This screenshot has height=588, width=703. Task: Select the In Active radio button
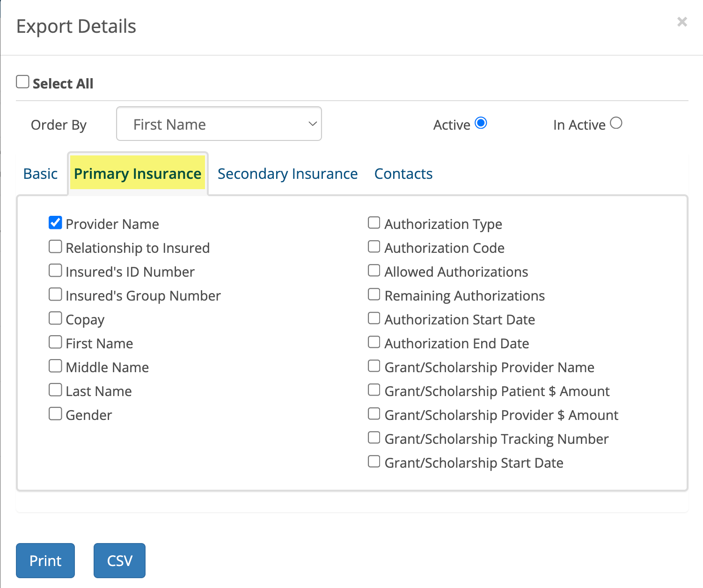[x=616, y=123]
